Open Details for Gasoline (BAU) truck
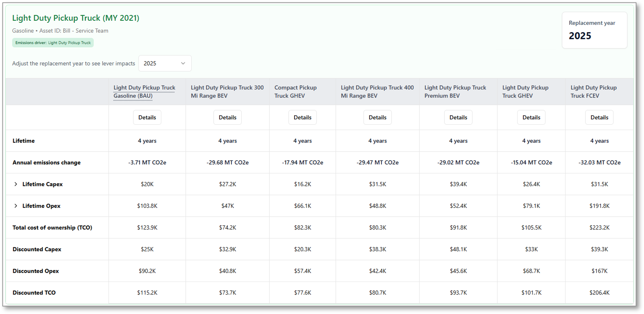The height and width of the screenshot is (314, 644). (147, 117)
